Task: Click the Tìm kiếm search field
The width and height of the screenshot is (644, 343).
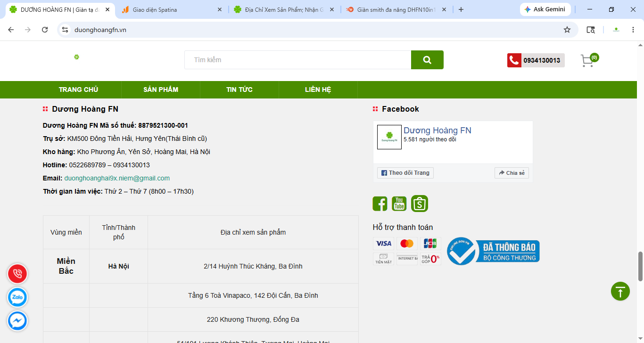Action: (297, 60)
